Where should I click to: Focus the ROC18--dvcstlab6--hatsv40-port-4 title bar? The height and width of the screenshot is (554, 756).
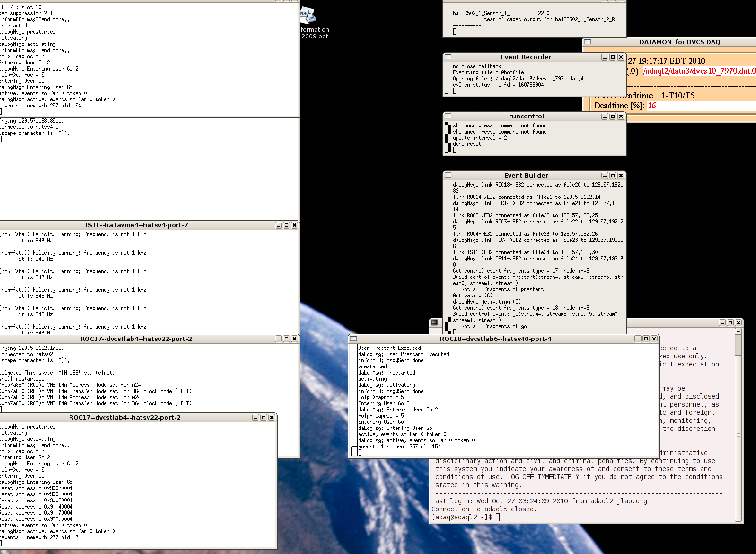point(495,339)
